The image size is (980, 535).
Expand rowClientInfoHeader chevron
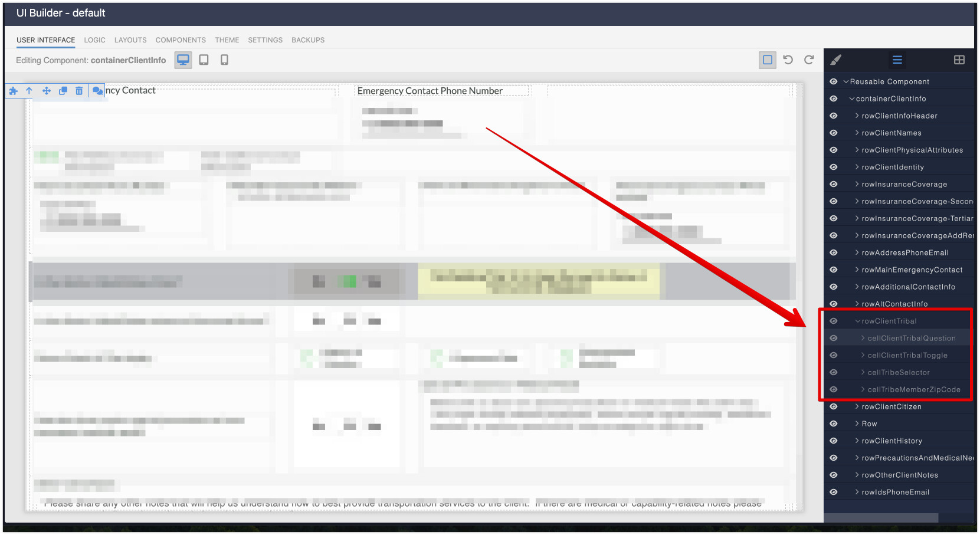coord(857,116)
